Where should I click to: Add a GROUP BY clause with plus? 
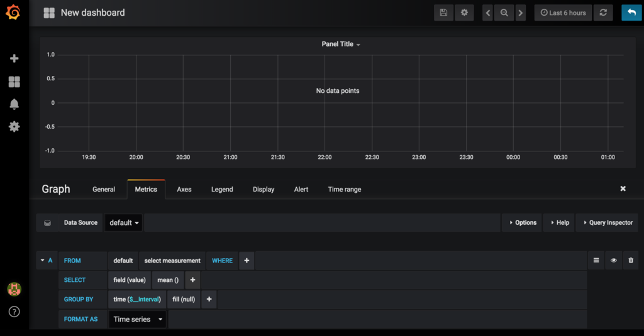coord(209,299)
